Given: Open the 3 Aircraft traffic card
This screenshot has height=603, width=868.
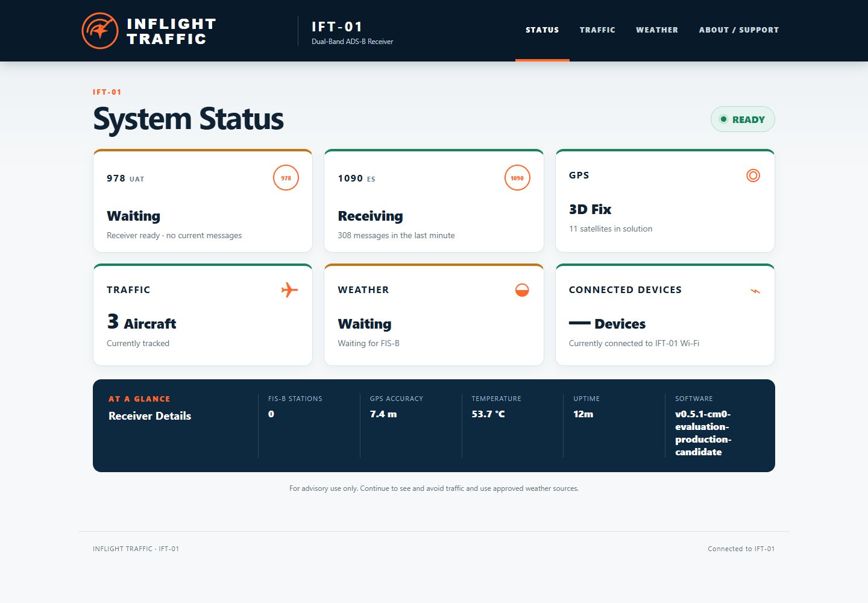Looking at the screenshot, I should coord(203,315).
